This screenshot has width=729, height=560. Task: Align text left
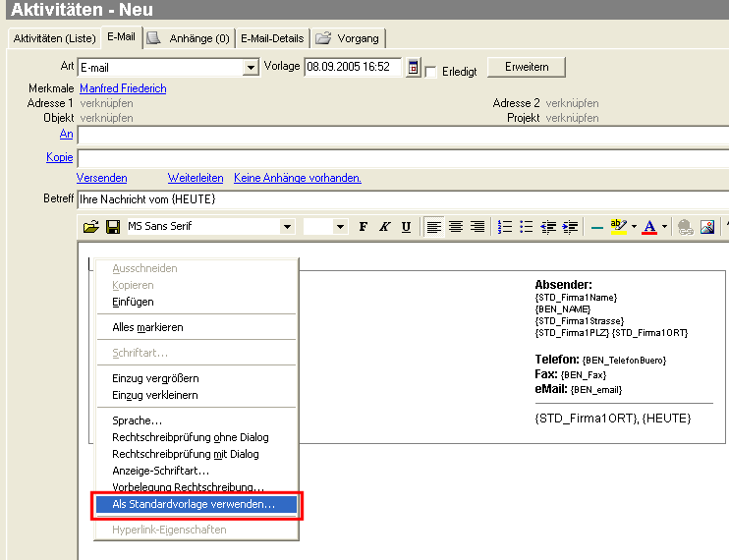tap(434, 227)
